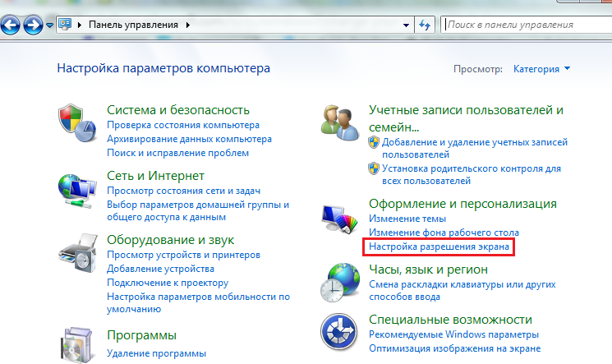
Task: Click the Программы disc box icon
Action: point(77,345)
